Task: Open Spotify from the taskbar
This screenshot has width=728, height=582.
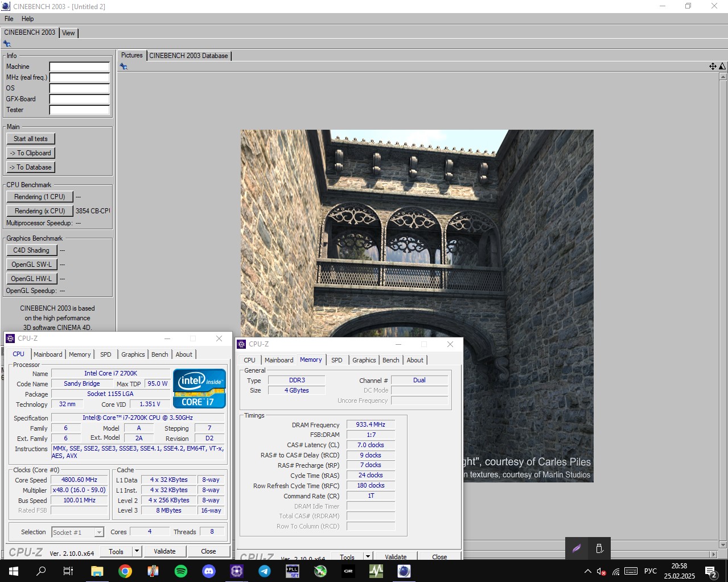Action: pyautogui.click(x=181, y=571)
